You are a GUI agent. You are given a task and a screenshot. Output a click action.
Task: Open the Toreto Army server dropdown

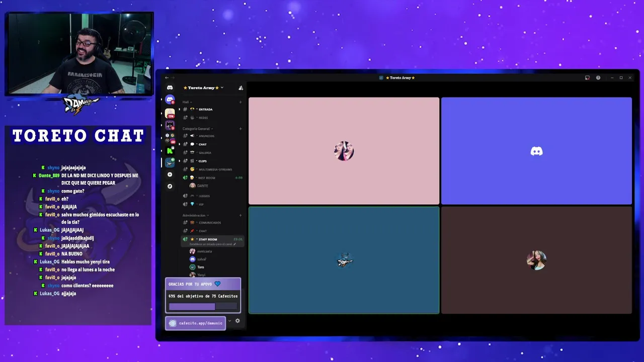point(203,88)
